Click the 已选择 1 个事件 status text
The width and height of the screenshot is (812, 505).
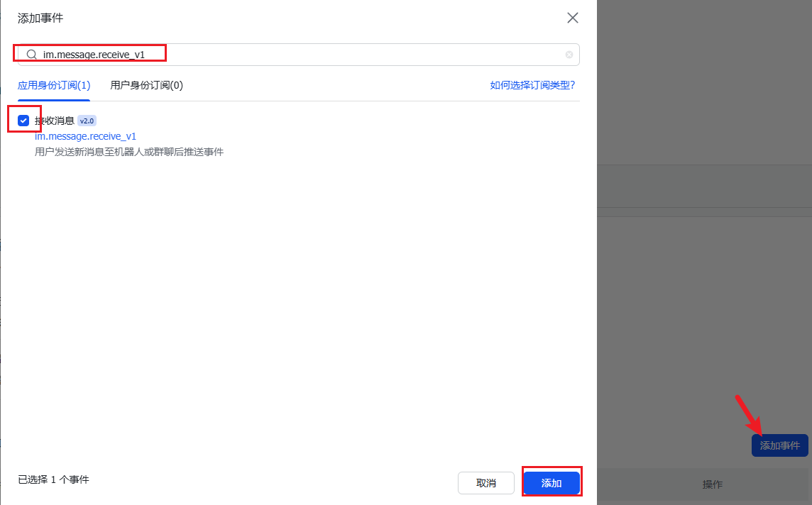coord(53,479)
